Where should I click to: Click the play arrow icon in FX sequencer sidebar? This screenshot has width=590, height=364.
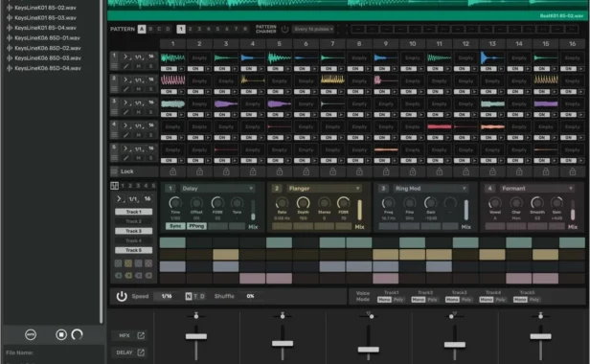(x=119, y=198)
